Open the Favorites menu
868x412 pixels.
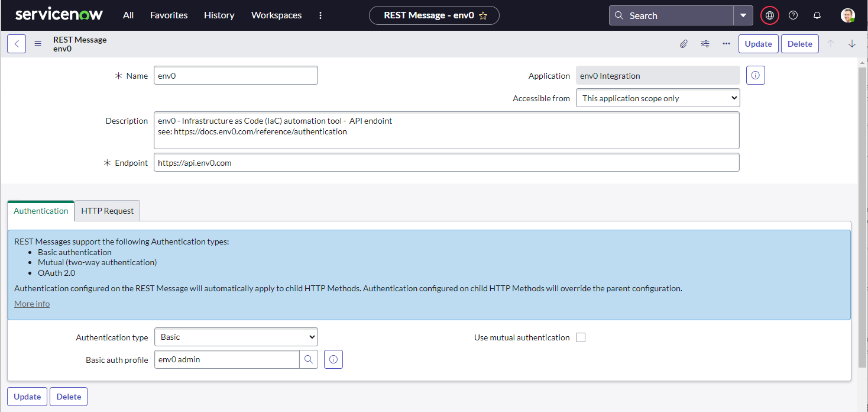click(169, 15)
